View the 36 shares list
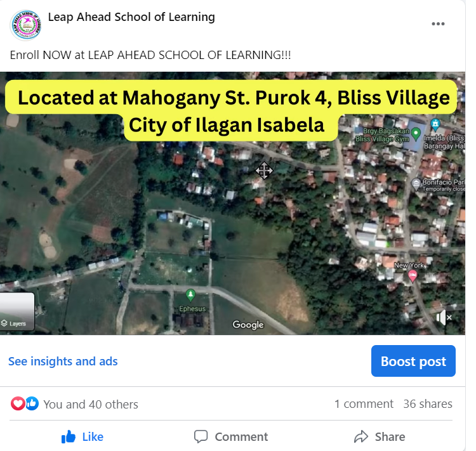The image size is (476, 451). tap(428, 404)
